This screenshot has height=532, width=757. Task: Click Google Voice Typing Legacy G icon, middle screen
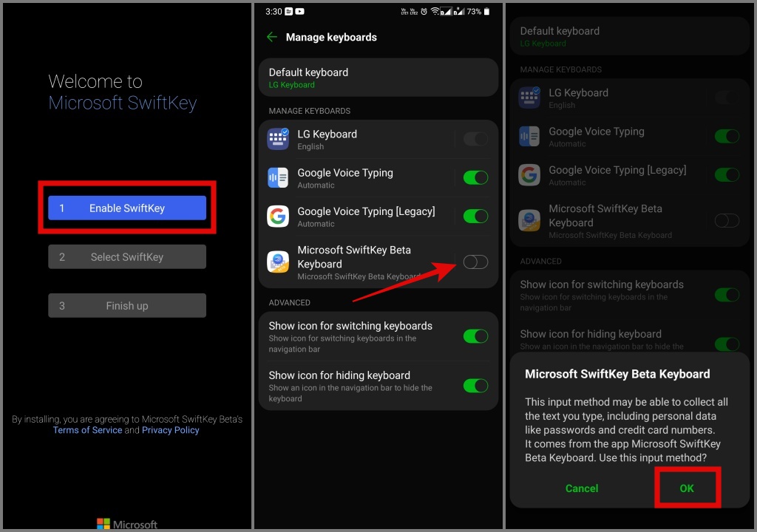coord(278,216)
